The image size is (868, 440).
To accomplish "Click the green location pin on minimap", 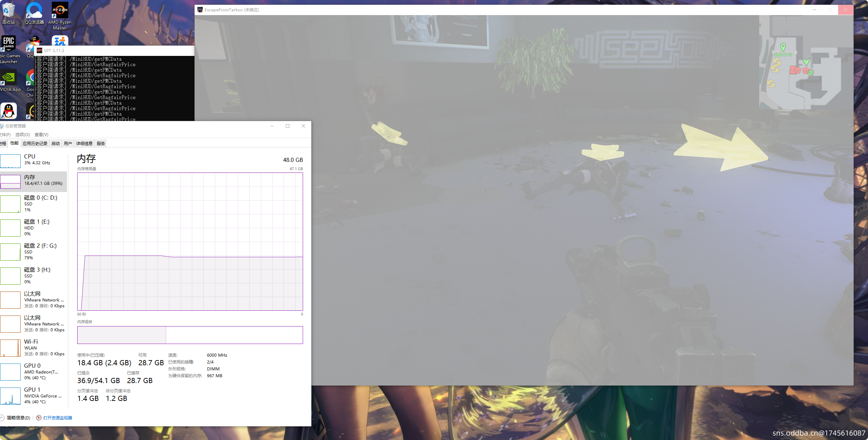I will click(783, 47).
